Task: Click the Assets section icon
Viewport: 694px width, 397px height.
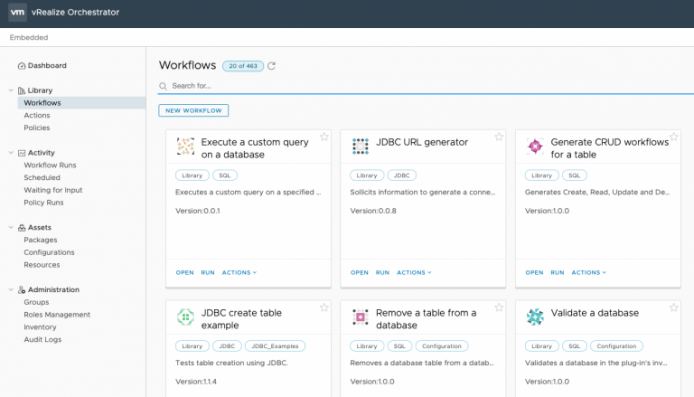Action: click(x=21, y=227)
